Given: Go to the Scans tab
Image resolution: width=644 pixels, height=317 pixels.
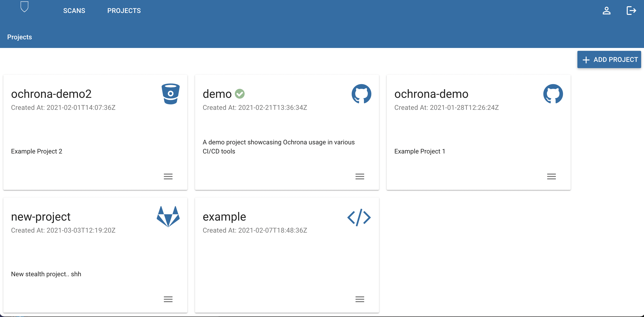Looking at the screenshot, I should click(74, 11).
